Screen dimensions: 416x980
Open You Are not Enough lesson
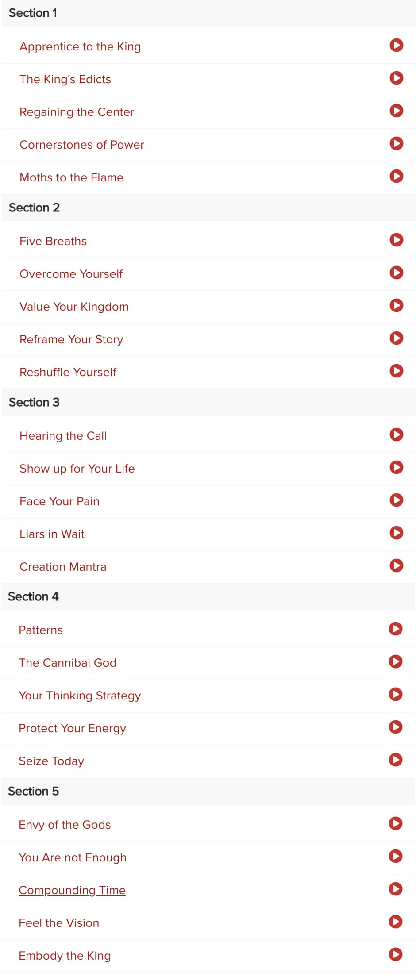pos(73,857)
